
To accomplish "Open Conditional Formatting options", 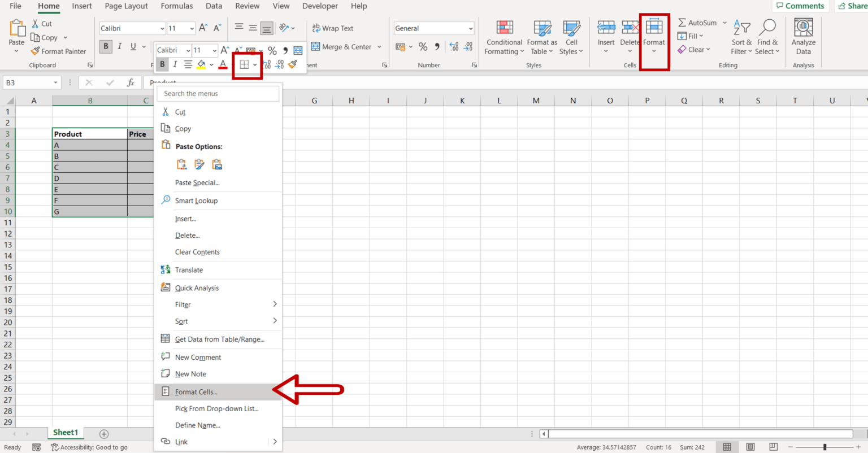I will pos(504,37).
